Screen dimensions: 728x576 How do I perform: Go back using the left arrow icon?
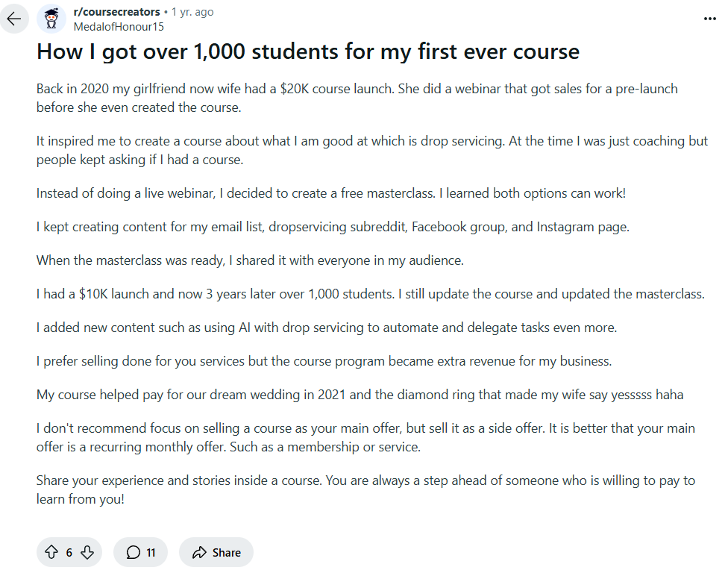pos(13,19)
